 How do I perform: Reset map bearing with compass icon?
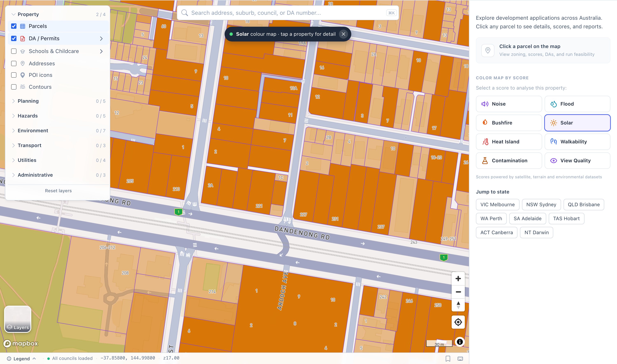(x=458, y=305)
